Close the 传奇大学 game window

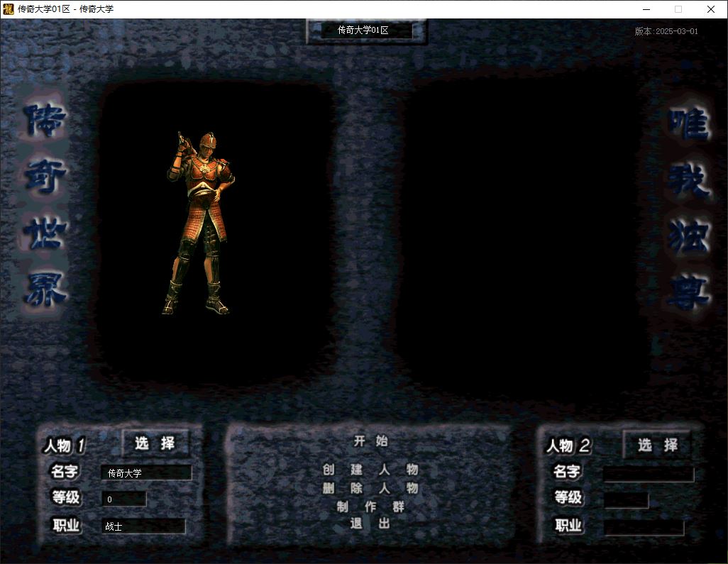(711, 9)
